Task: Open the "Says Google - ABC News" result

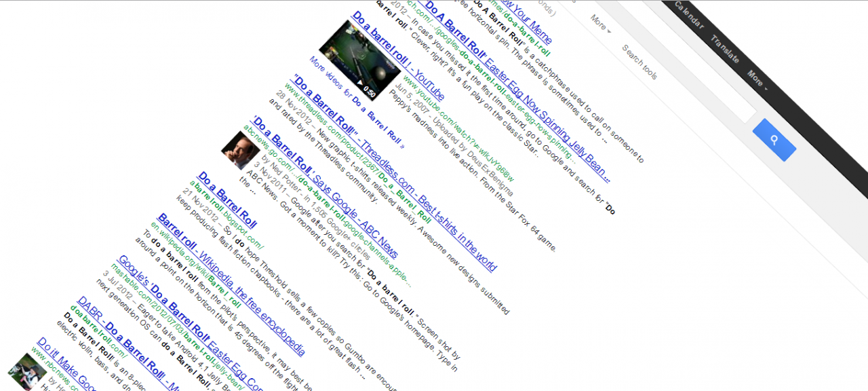Action: [323, 186]
